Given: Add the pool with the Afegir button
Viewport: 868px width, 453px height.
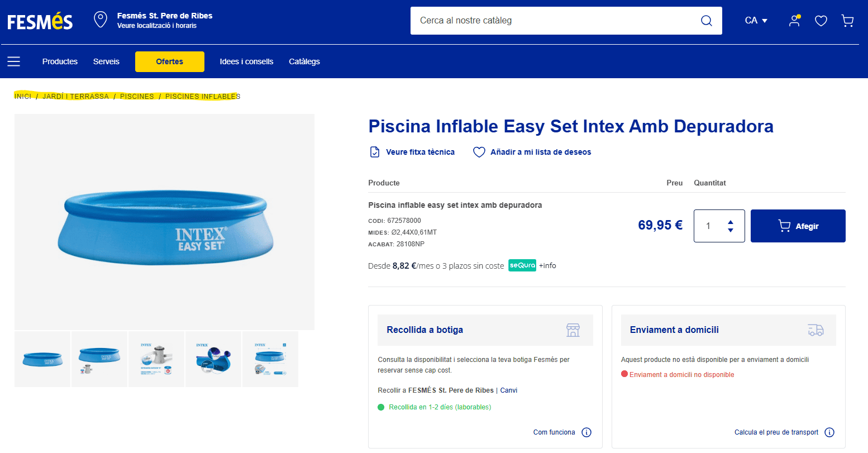Looking at the screenshot, I should pos(798,226).
